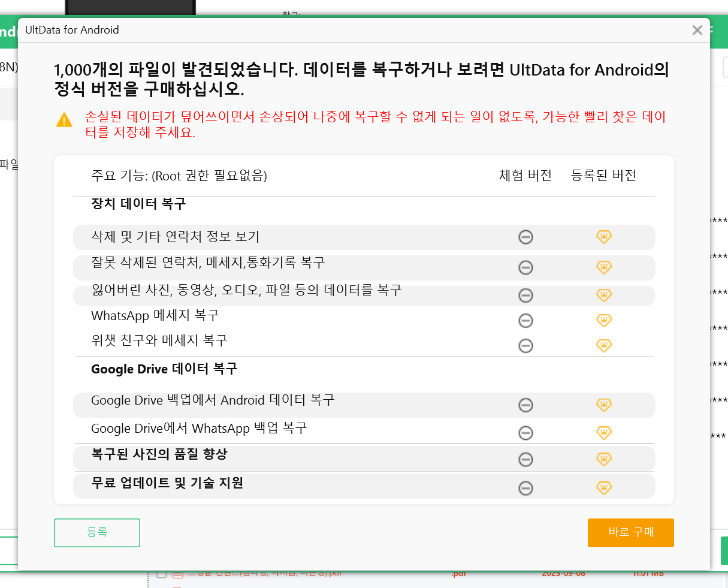Click the 장치 데이터 복구 section heading
This screenshot has width=728, height=588.
coord(138,204)
